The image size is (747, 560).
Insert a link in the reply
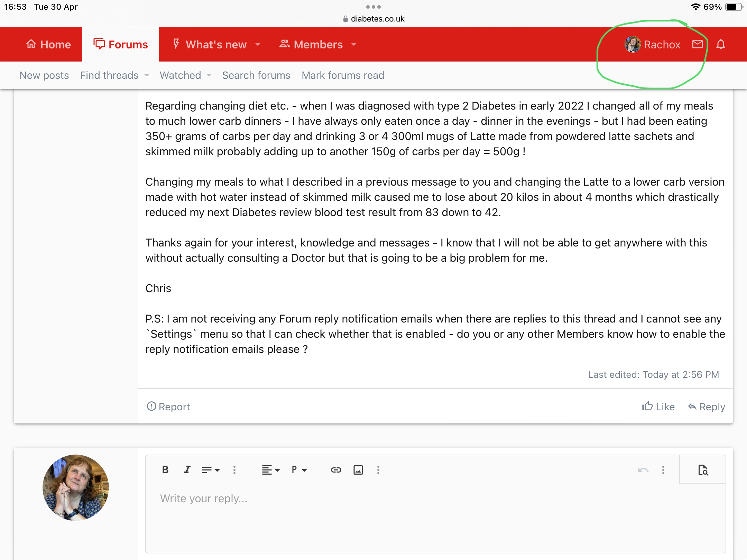click(336, 470)
